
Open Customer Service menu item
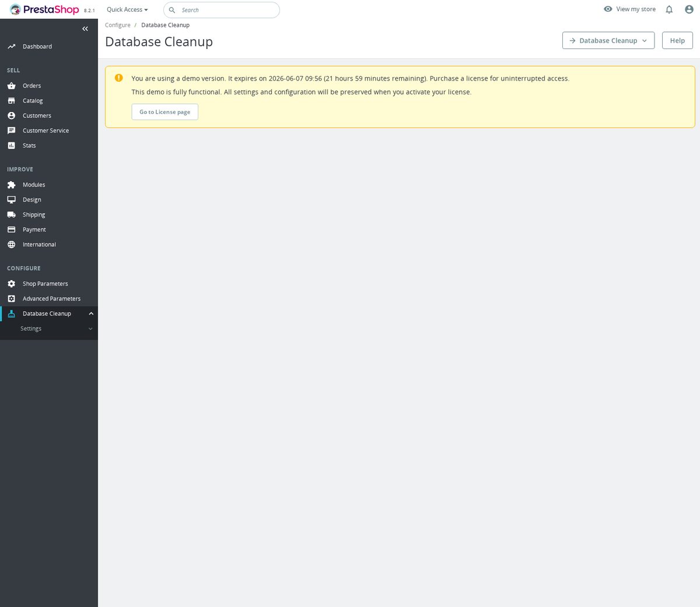coord(49,131)
